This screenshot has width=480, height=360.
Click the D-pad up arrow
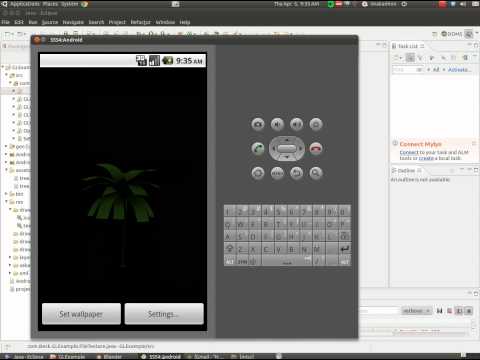[x=286, y=139]
